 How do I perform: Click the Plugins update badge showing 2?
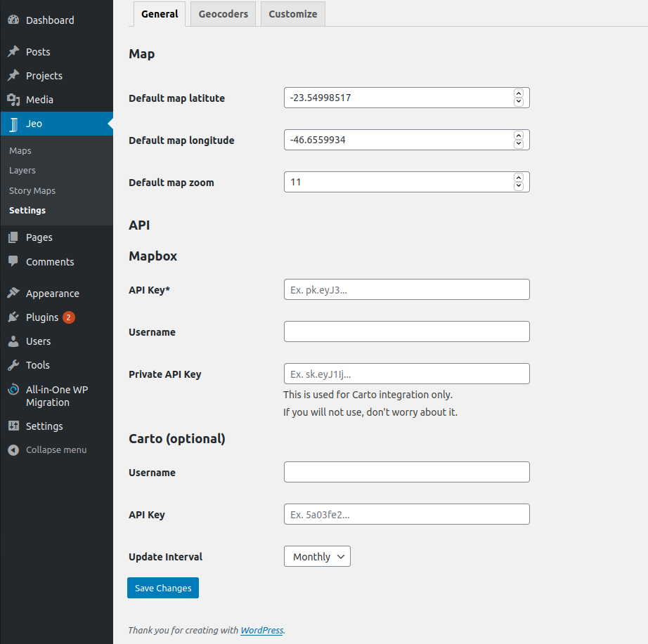(69, 317)
